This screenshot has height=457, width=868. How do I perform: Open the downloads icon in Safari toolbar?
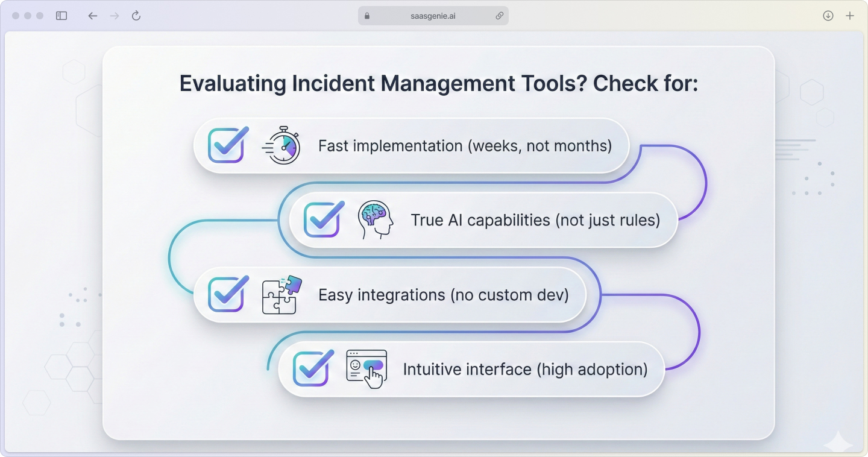click(828, 15)
